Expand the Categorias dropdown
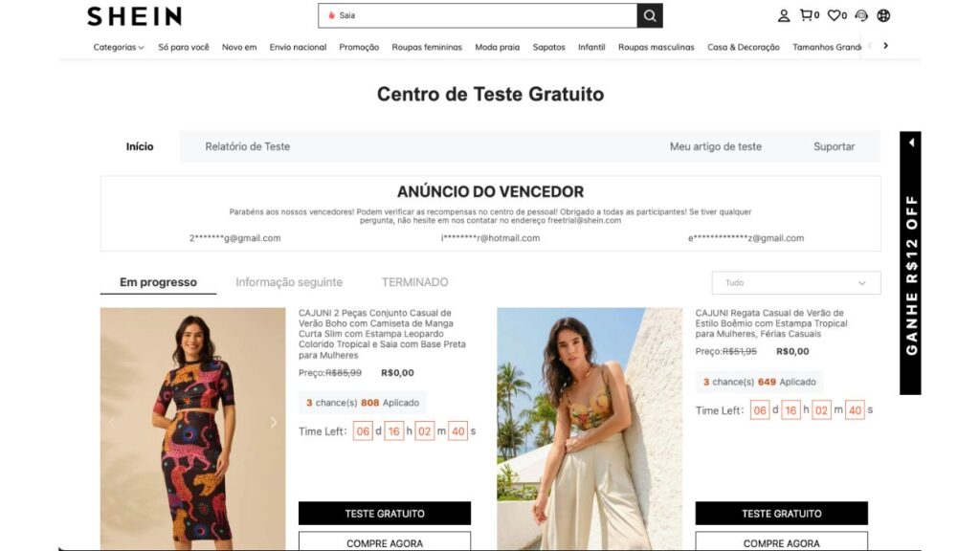The height and width of the screenshot is (551, 980). click(118, 47)
